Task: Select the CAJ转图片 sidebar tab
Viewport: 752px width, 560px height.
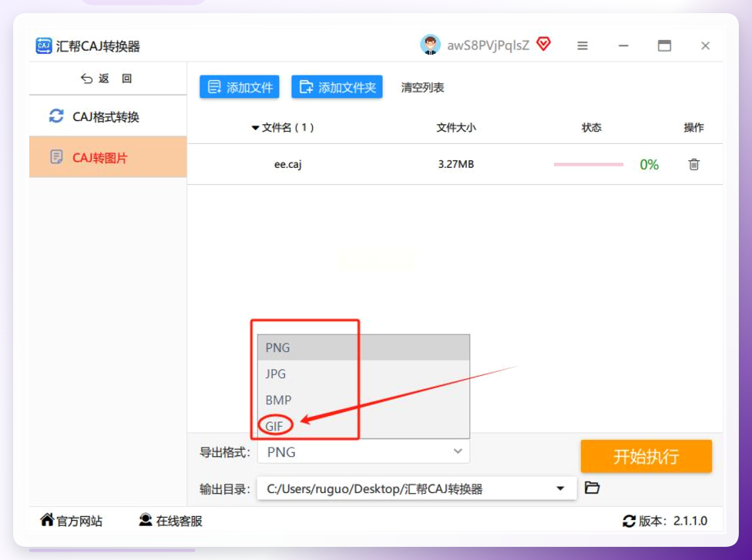Action: click(108, 157)
